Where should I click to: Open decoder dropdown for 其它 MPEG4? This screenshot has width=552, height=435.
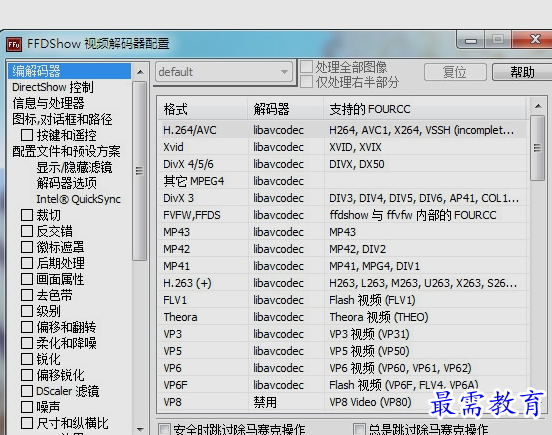tap(278, 181)
